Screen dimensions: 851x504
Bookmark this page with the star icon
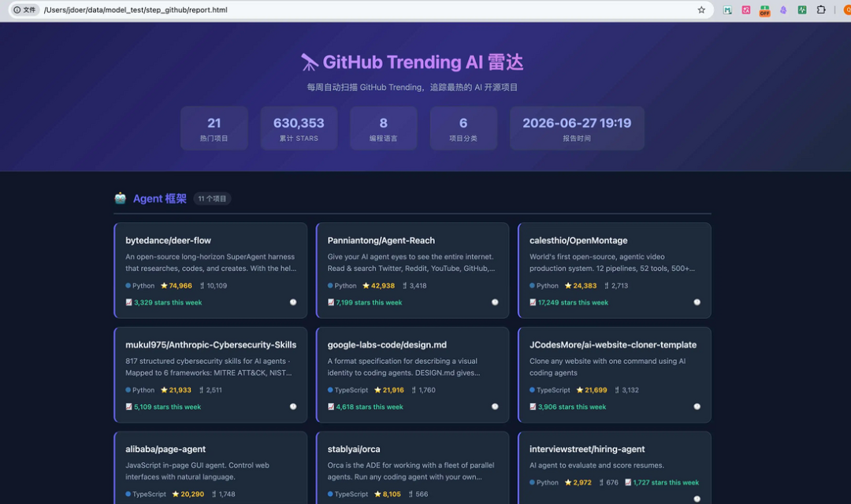[701, 9]
